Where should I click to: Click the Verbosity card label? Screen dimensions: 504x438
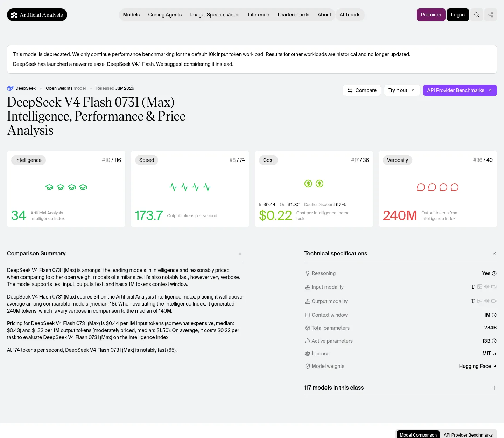click(398, 160)
